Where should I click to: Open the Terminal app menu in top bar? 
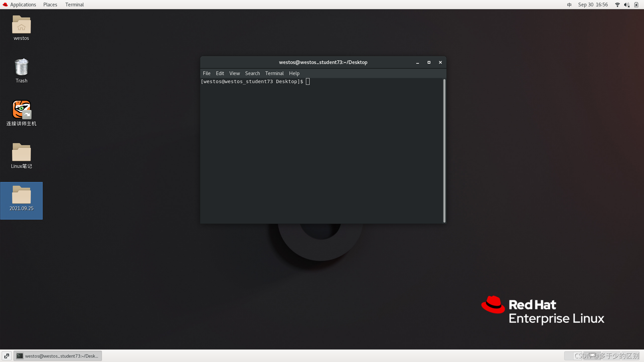(74, 5)
